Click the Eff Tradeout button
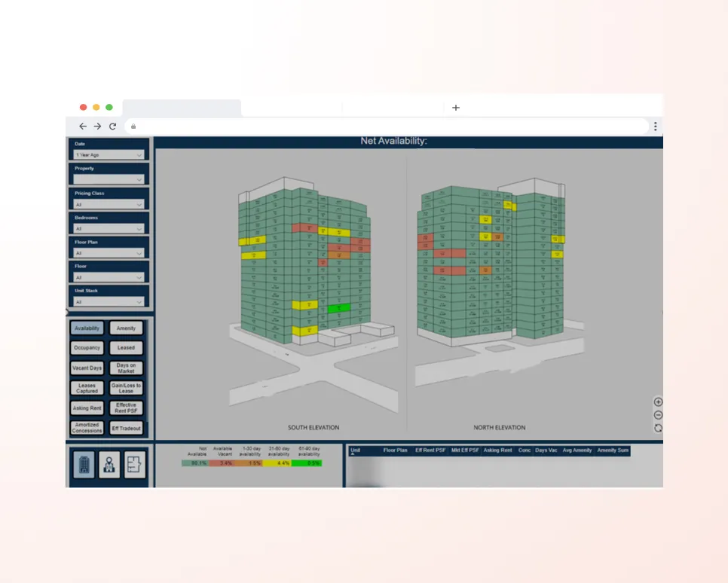This screenshot has width=728, height=583. pos(126,428)
